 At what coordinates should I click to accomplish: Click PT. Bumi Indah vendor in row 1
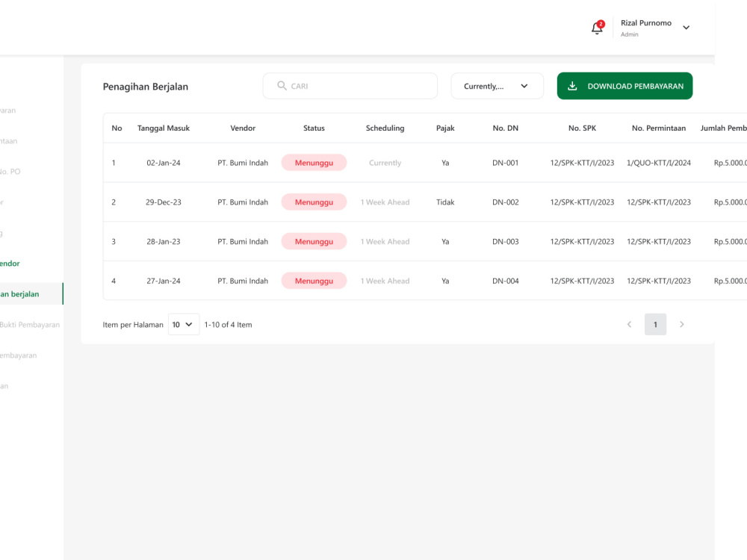coord(243,163)
